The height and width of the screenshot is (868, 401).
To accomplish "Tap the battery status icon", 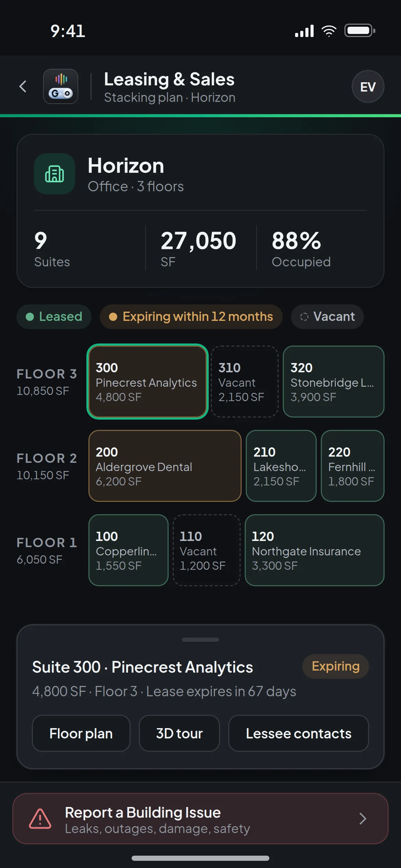I will click(x=360, y=31).
